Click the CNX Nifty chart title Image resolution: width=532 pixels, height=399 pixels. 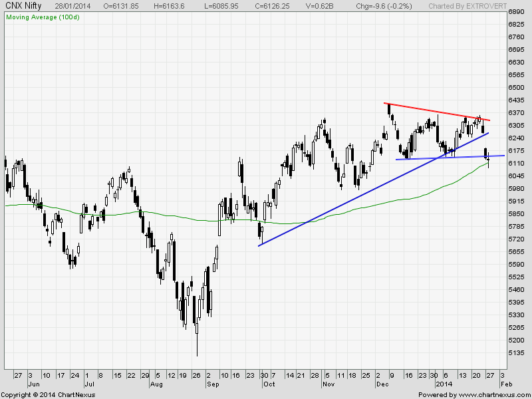pyautogui.click(x=21, y=5)
